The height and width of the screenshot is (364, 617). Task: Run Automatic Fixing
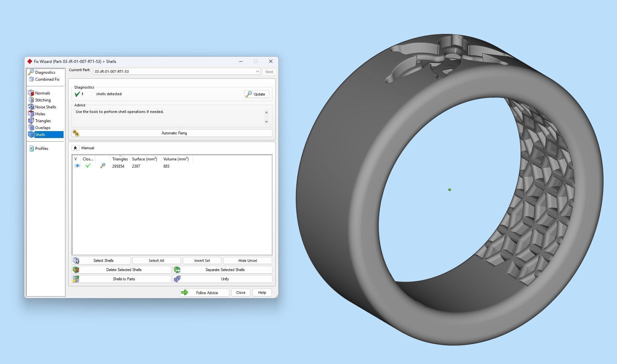(172, 133)
